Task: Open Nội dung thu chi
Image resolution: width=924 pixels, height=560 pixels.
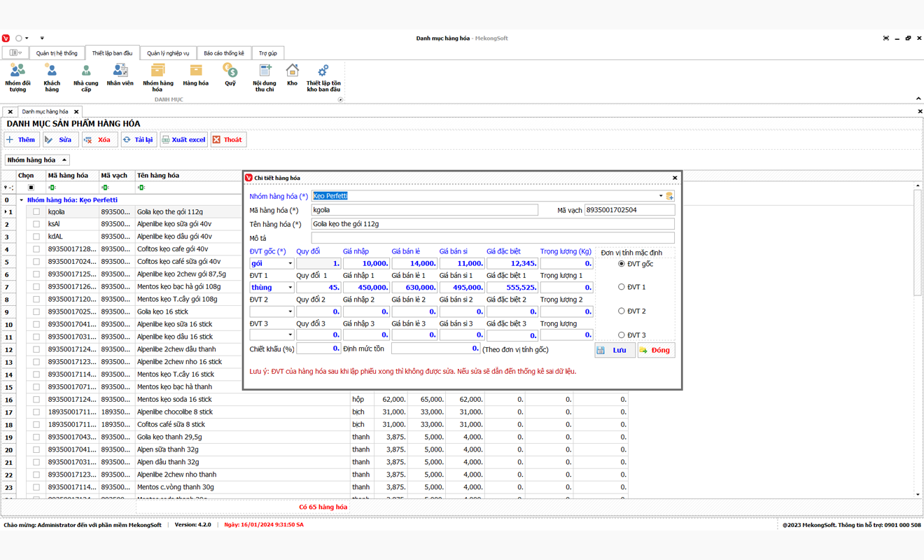Action: 265,78
